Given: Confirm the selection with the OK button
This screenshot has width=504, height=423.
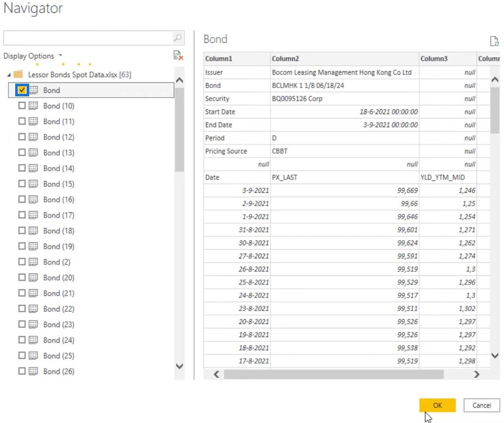Looking at the screenshot, I should point(437,405).
